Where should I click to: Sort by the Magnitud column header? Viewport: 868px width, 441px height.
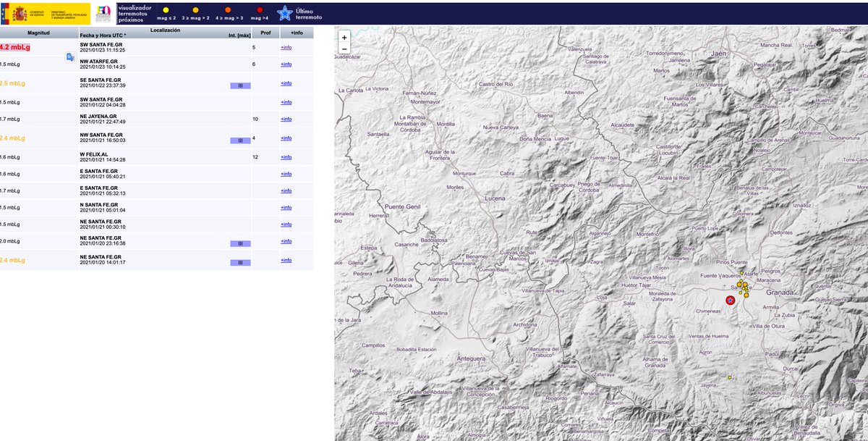(x=38, y=33)
